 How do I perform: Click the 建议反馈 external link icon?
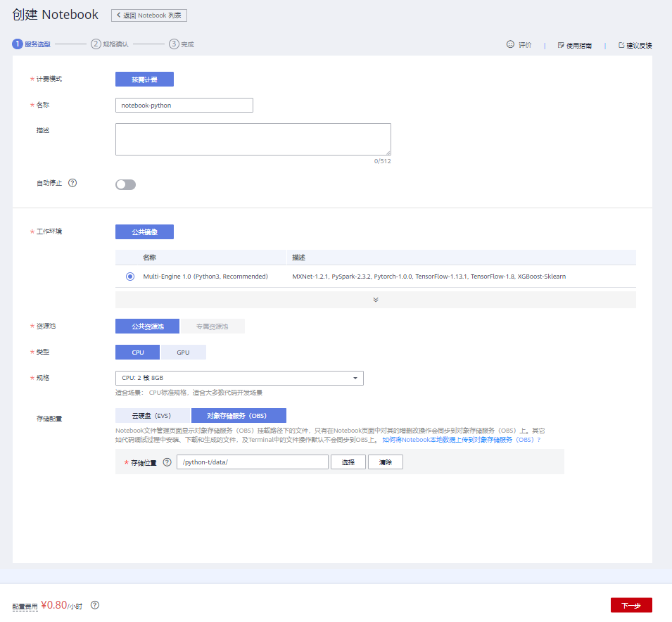pos(621,45)
